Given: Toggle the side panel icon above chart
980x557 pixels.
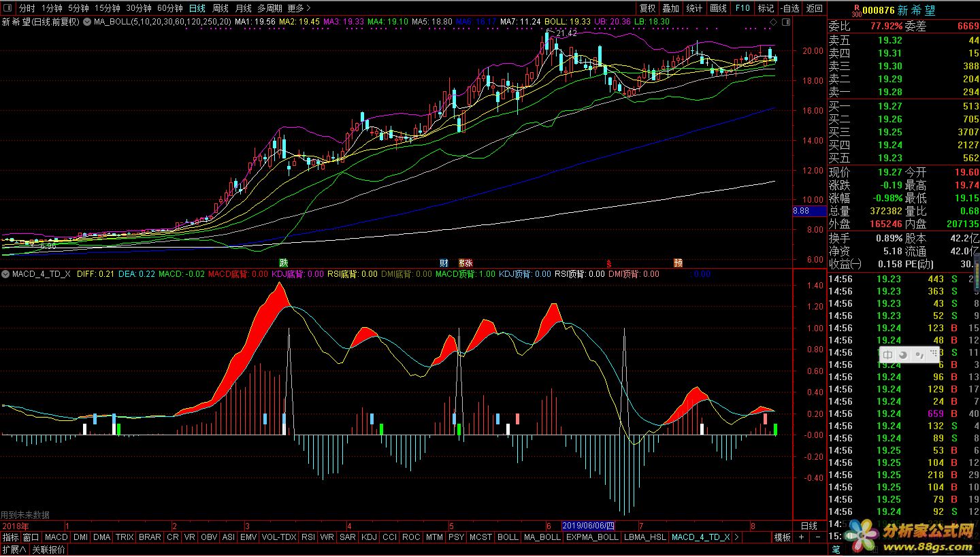Looking at the screenshot, I should pos(785,22).
